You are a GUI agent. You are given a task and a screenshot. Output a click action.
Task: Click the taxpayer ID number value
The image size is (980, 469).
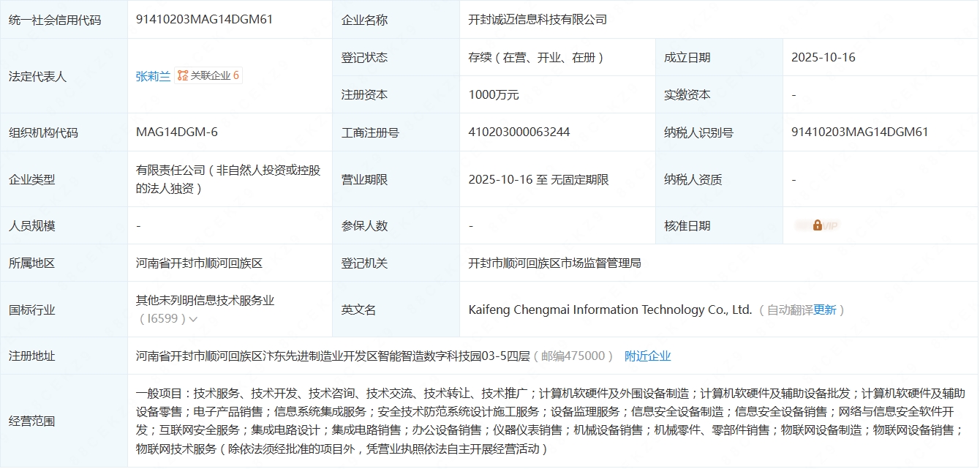tap(859, 132)
